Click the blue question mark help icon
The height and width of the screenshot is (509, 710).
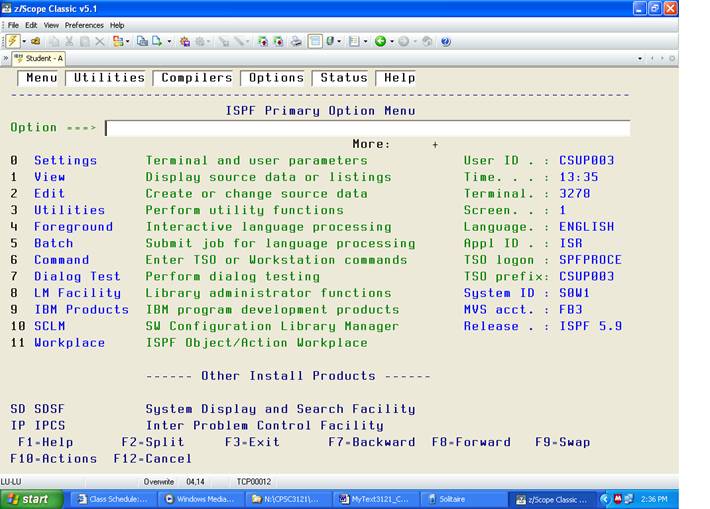(x=446, y=42)
